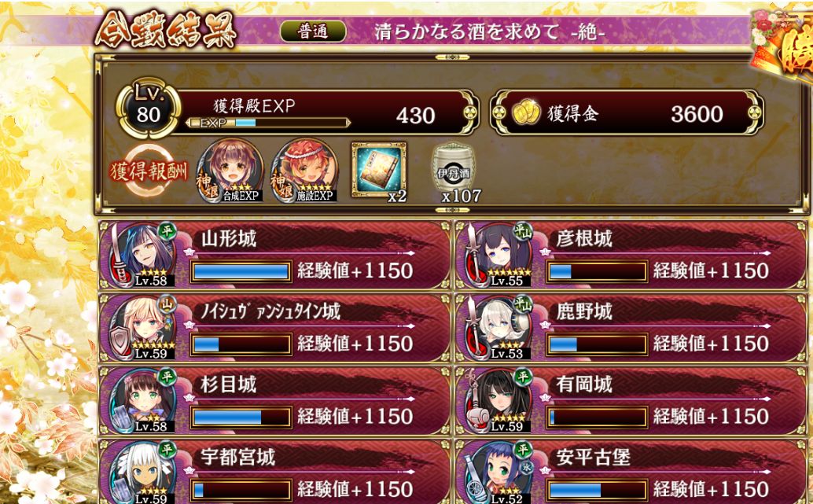This screenshot has height=504, width=813.
Task: Click the 施設EXP 神娘 reward icon
Action: coord(303,171)
